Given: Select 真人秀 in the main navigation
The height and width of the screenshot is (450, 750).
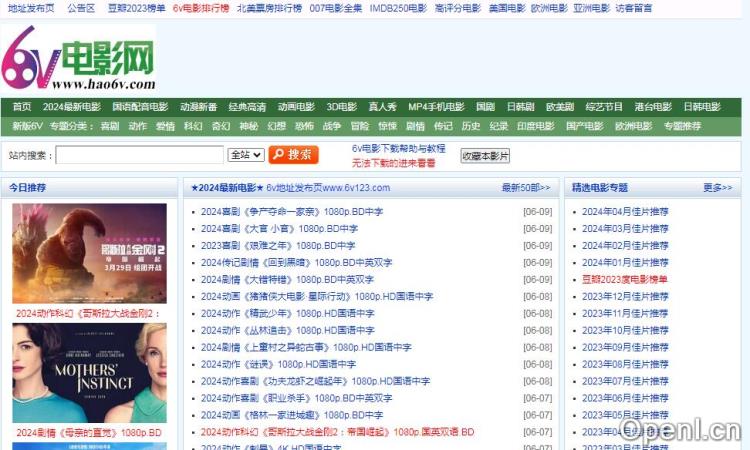Looking at the screenshot, I should tap(382, 107).
